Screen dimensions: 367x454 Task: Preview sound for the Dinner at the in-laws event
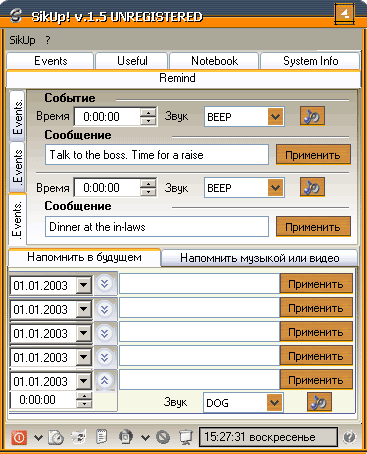click(312, 187)
